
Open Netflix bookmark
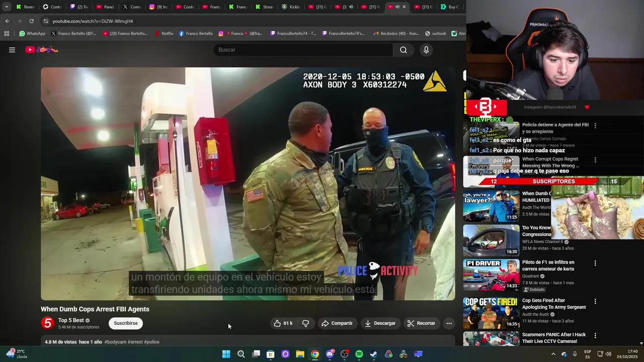[x=164, y=34]
